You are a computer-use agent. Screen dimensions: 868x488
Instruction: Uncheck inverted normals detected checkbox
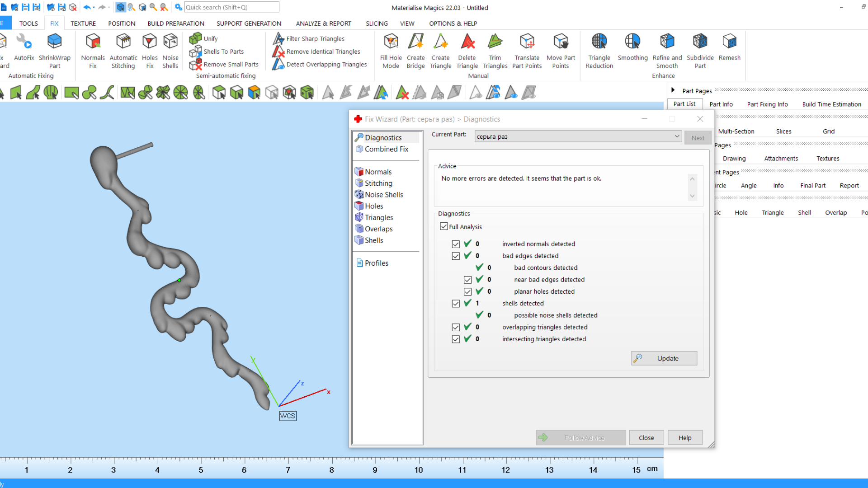(x=456, y=244)
